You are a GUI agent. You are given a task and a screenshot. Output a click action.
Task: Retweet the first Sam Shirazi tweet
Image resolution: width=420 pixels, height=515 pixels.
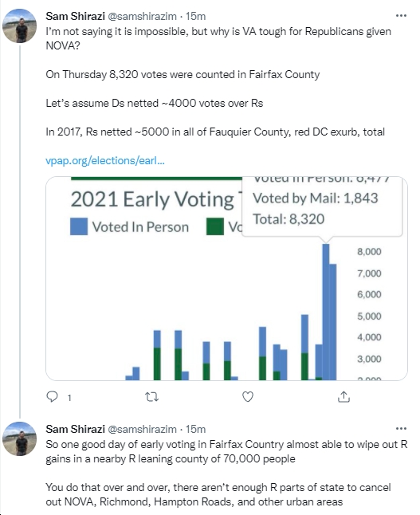point(151,397)
